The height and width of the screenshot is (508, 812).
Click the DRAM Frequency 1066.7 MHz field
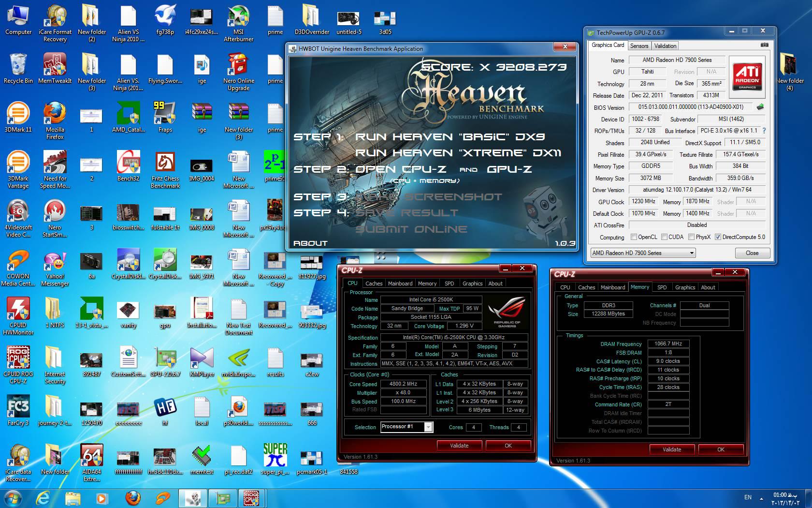coord(668,344)
